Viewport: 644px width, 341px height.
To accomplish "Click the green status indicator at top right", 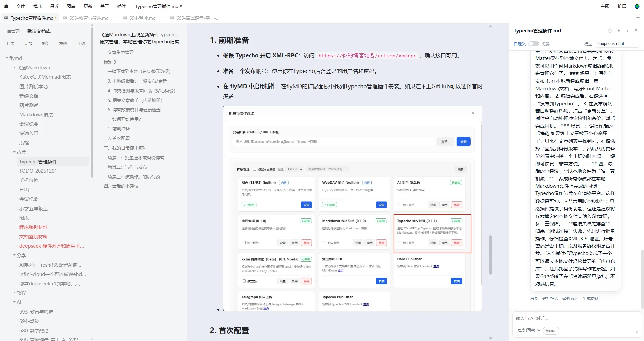I will pyautogui.click(x=637, y=6).
